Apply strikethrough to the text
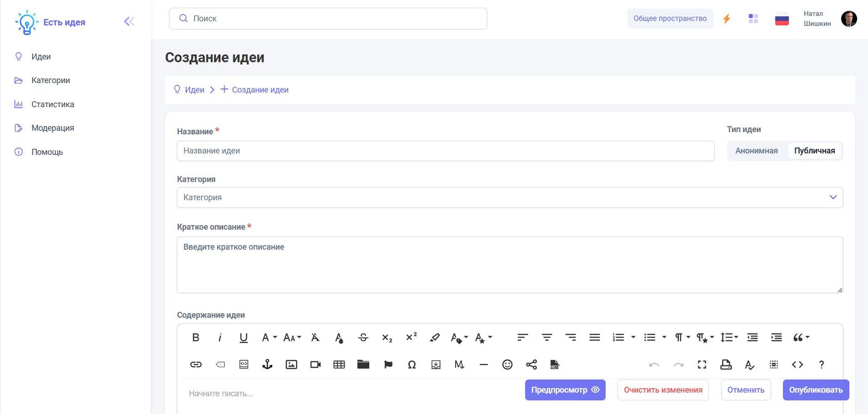Screen dimensions: 868x414 [363, 338]
